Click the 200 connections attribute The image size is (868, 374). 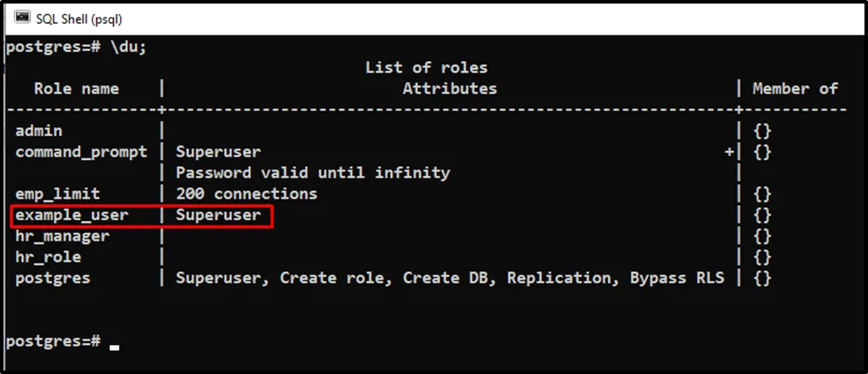(x=246, y=194)
